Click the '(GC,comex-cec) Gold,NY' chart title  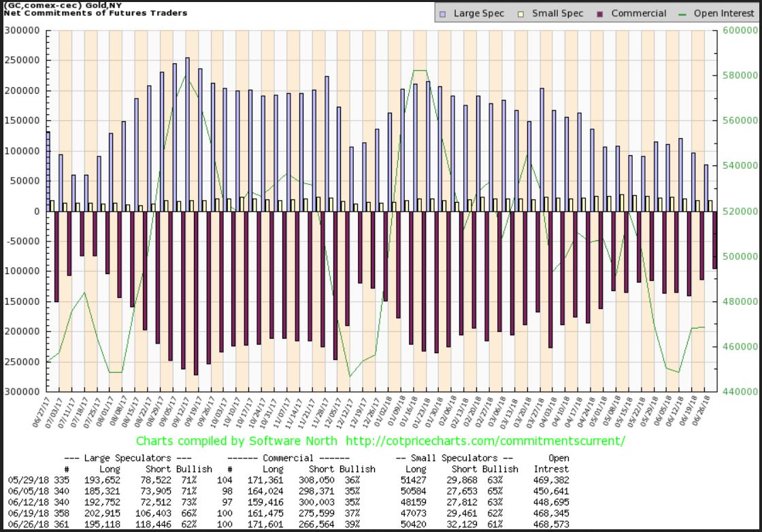pos(63,5)
